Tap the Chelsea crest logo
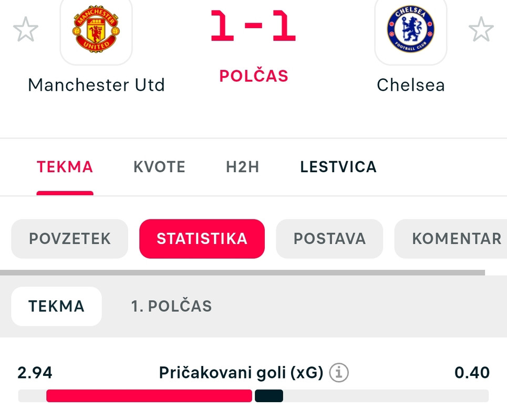The width and height of the screenshot is (507, 420). click(x=411, y=29)
